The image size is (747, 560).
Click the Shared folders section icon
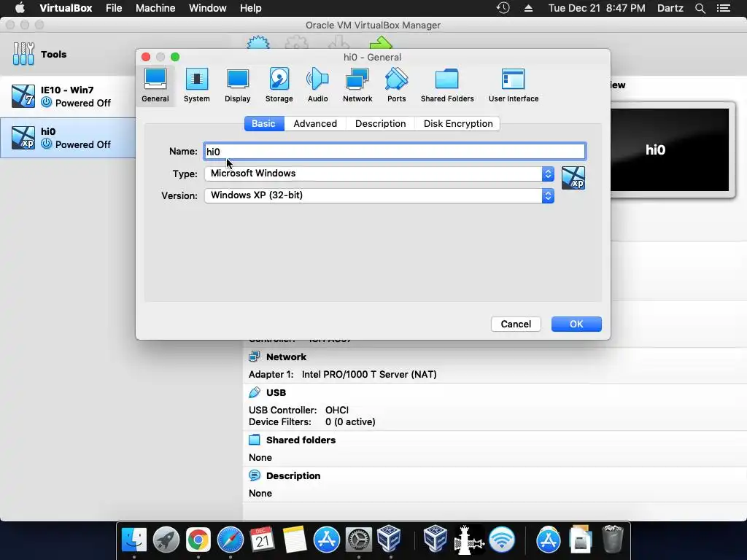point(255,440)
